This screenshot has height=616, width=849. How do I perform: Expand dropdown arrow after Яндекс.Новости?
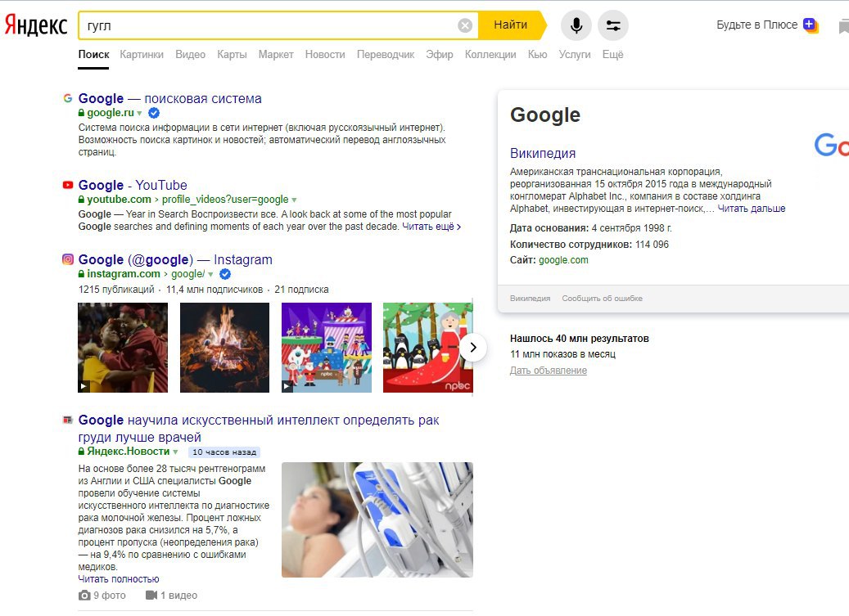point(175,452)
